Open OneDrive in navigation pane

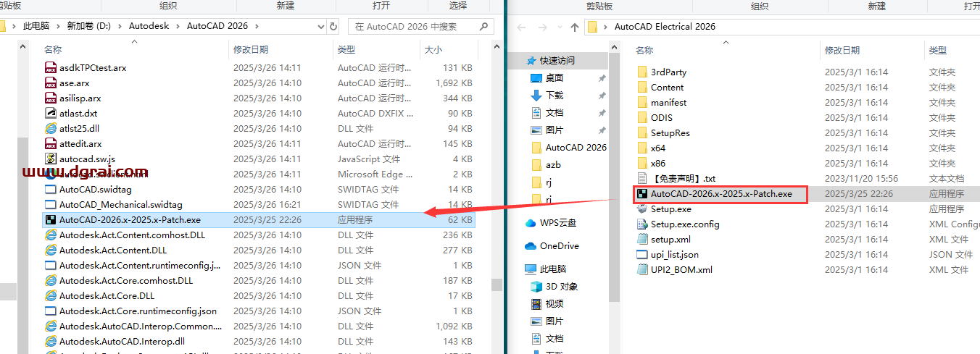click(x=560, y=246)
